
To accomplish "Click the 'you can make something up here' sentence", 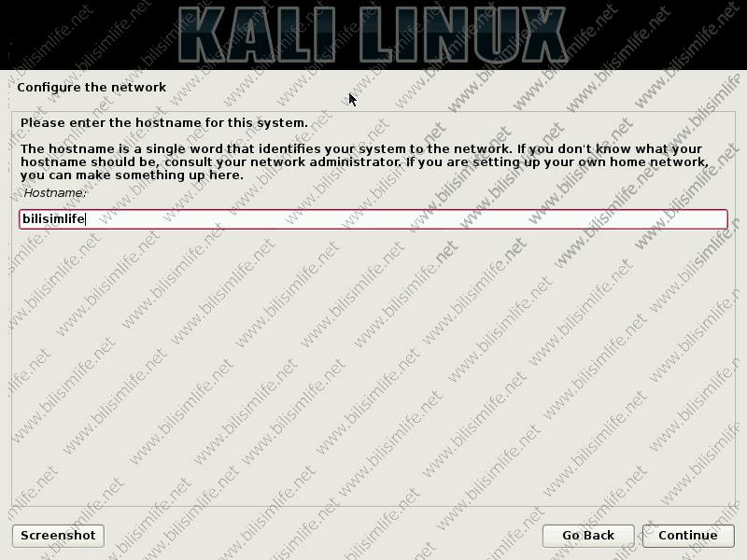I will [x=132, y=175].
